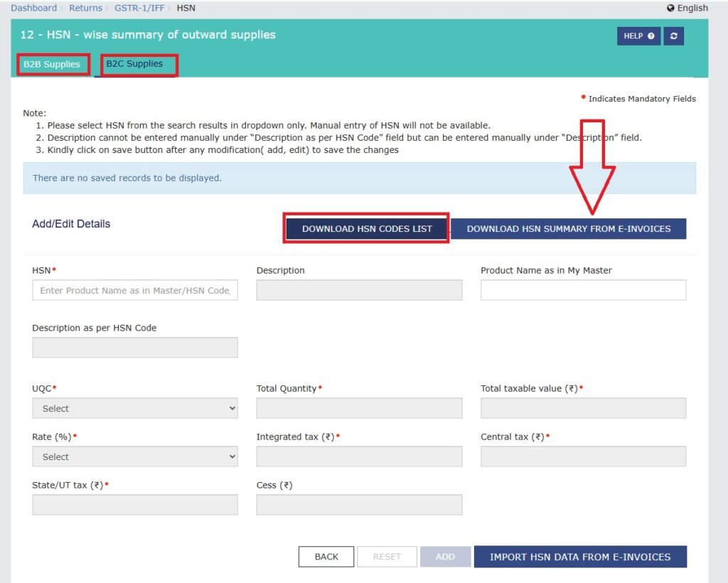The image size is (728, 583).
Task: Focus the HSN search input field
Action: tap(135, 290)
